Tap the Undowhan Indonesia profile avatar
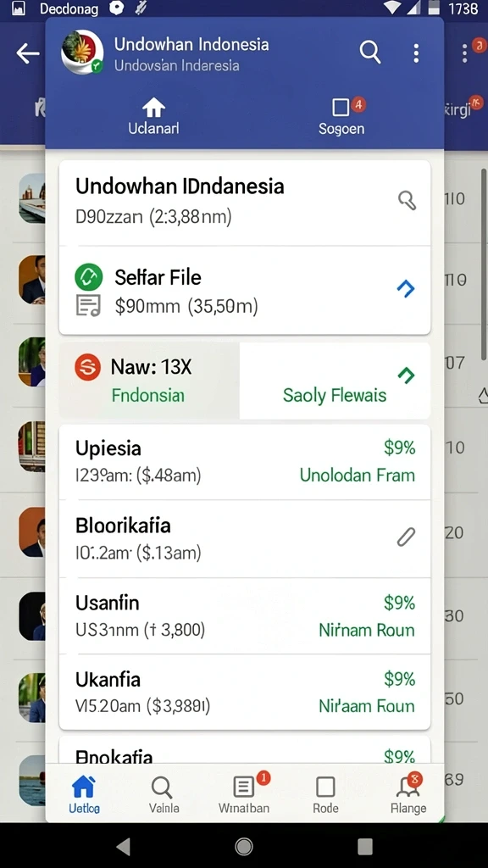The image size is (488, 868). coord(82,53)
